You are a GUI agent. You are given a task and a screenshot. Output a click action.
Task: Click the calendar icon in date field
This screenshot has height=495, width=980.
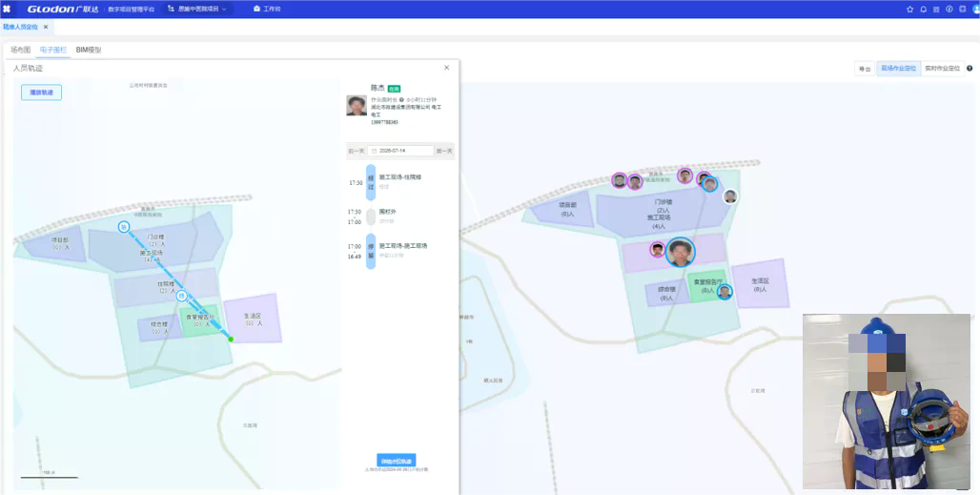point(374,151)
